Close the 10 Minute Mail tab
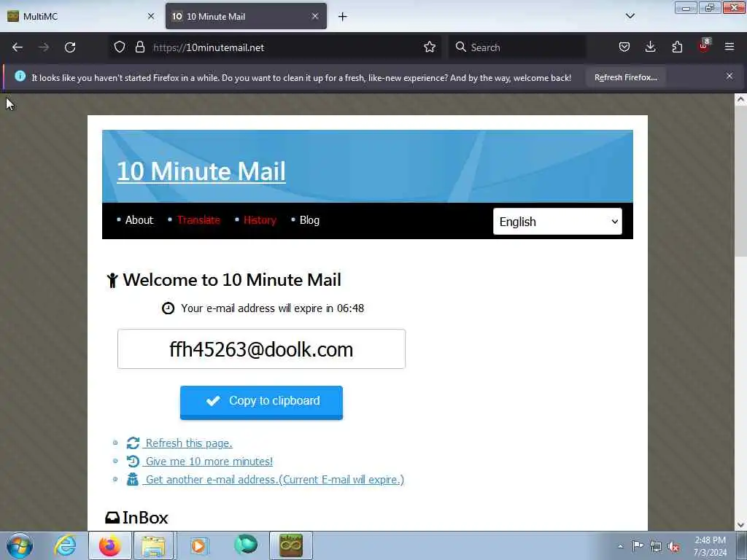Image resolution: width=747 pixels, height=560 pixels. [x=315, y=16]
